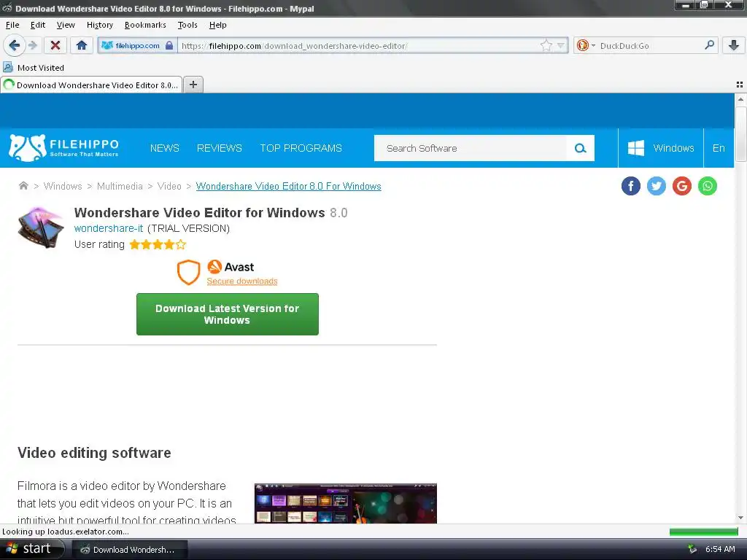Image resolution: width=747 pixels, height=560 pixels.
Task: Open the View menu
Action: point(66,25)
